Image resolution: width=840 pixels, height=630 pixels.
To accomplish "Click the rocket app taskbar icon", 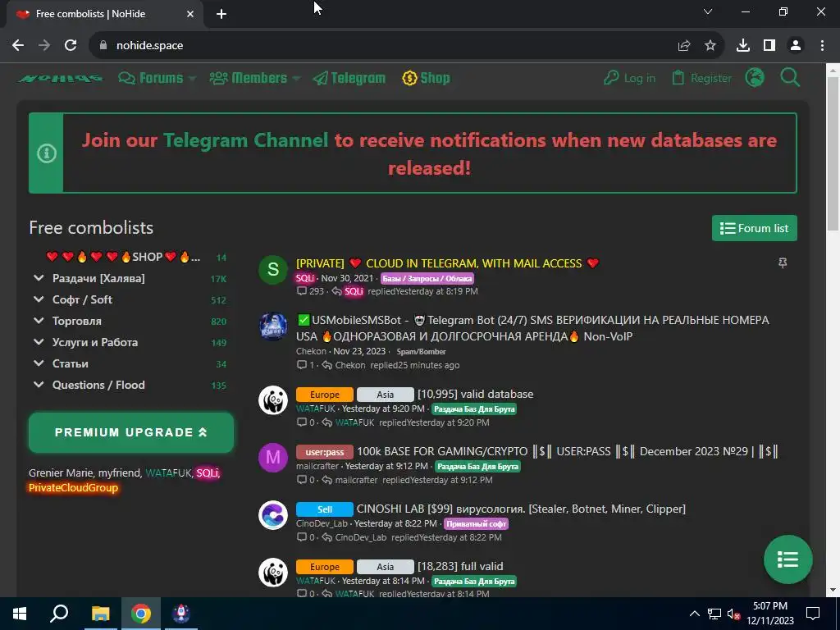I will coord(181,614).
